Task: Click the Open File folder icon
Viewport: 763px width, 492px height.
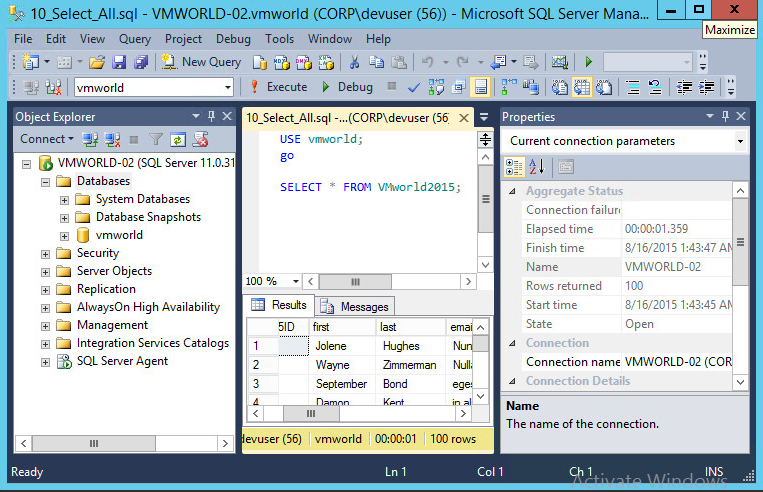Action: point(97,62)
